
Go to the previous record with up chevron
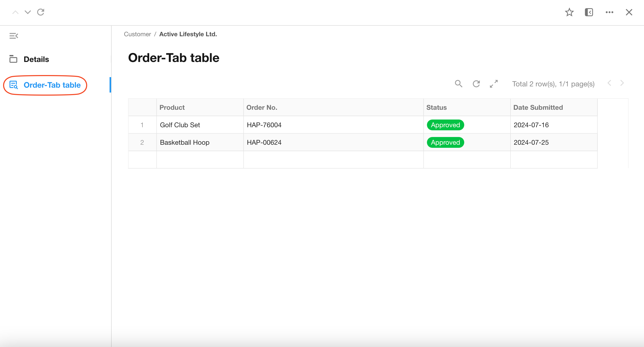click(15, 12)
